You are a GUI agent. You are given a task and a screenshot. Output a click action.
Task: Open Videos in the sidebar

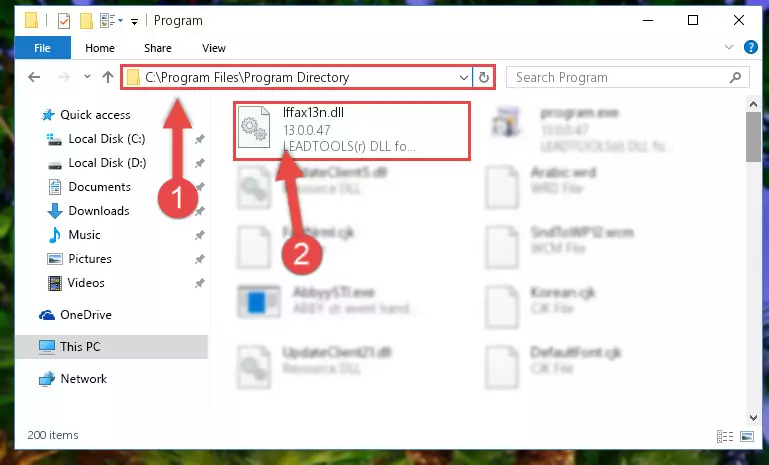coord(86,283)
